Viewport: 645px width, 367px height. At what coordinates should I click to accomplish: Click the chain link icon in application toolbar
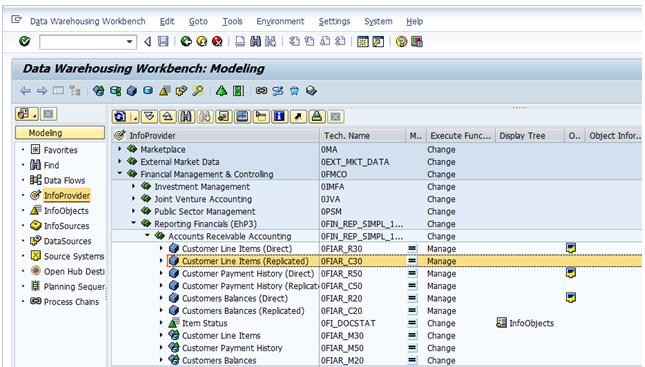tap(261, 91)
